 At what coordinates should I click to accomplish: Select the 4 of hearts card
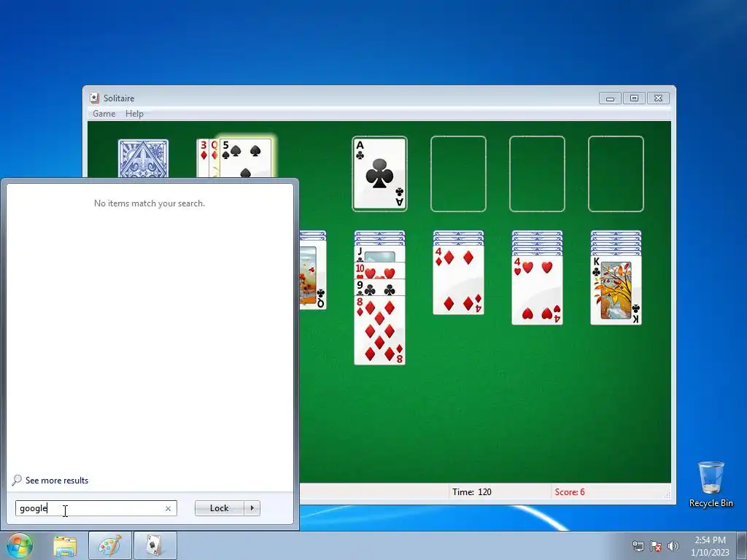[x=537, y=290]
